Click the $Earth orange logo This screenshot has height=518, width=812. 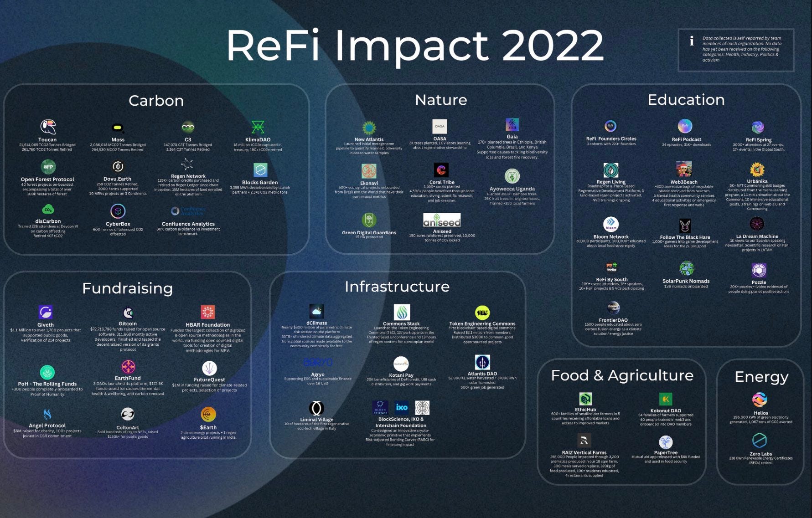point(208,415)
